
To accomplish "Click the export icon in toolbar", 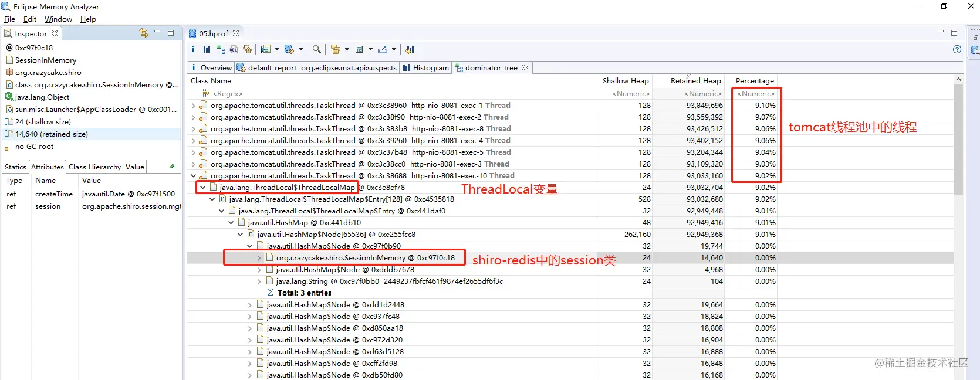I will click(383, 49).
